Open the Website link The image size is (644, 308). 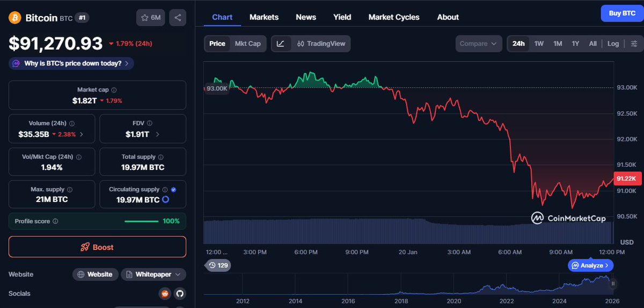(95, 274)
